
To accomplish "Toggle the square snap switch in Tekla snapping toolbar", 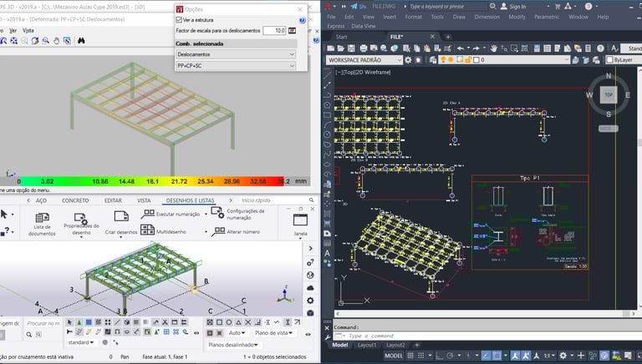I will point(220,322).
